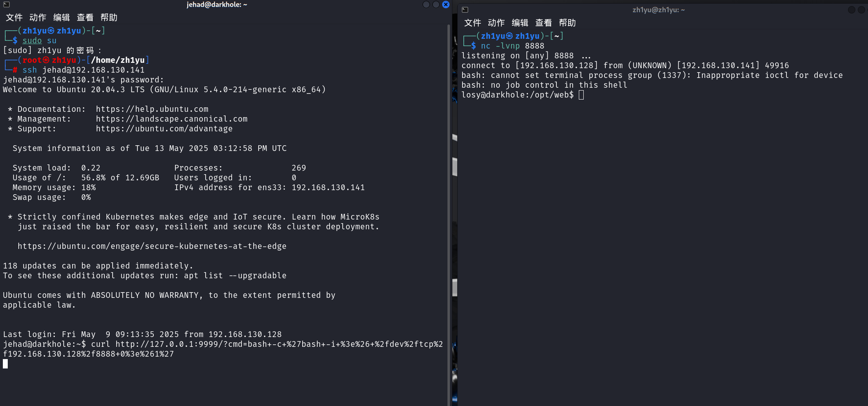
Task: Show 帮助 menu in the right terminal
Action: pyautogui.click(x=567, y=23)
